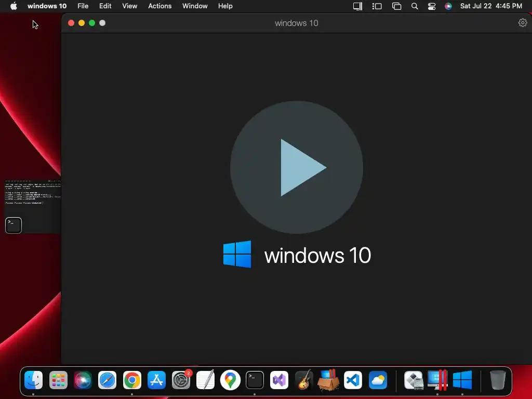The height and width of the screenshot is (399, 532).
Task: Open GarageBand from the Dock
Action: pos(303,380)
